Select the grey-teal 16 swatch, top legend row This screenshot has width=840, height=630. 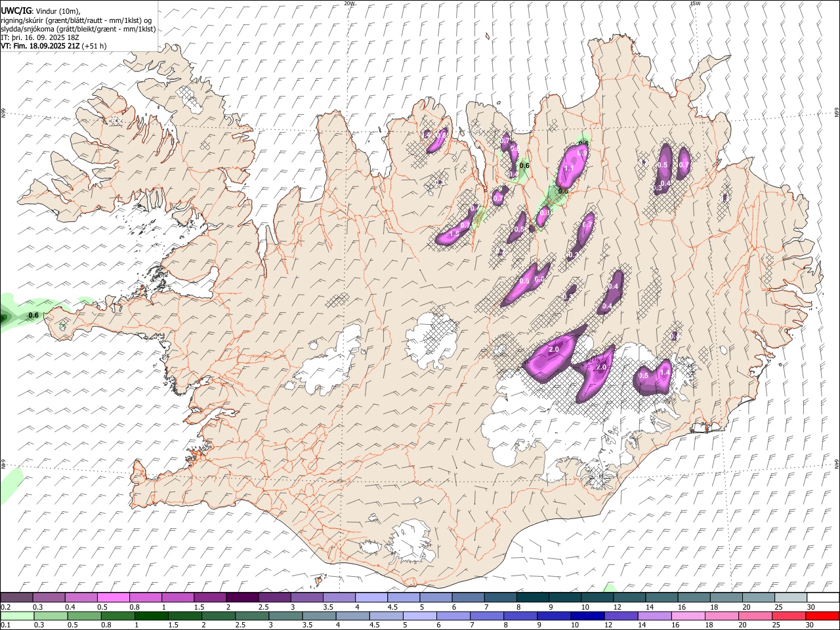click(694, 597)
